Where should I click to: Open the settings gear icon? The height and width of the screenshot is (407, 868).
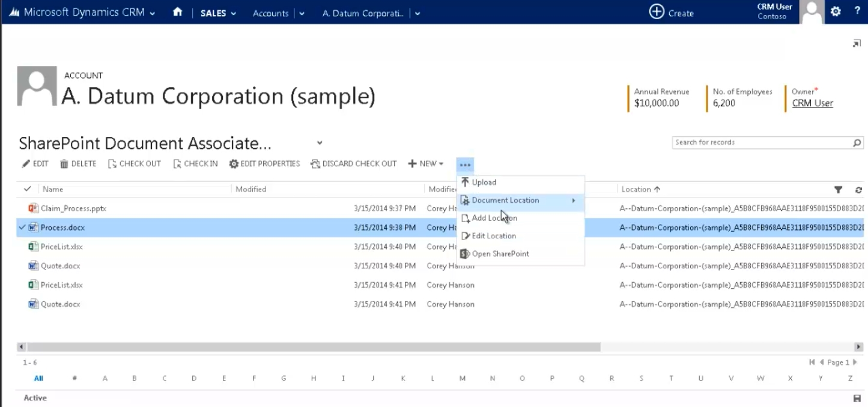tap(836, 12)
